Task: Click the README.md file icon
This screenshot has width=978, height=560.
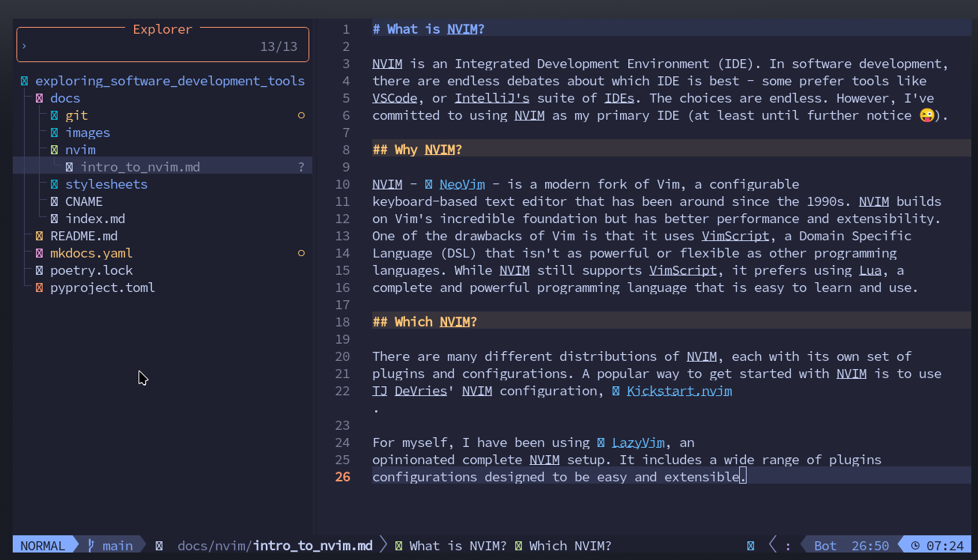Action: 39,236
